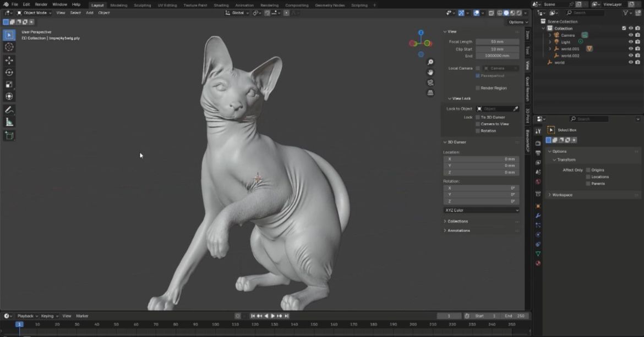Activate the Annotate pencil tool

9,110
